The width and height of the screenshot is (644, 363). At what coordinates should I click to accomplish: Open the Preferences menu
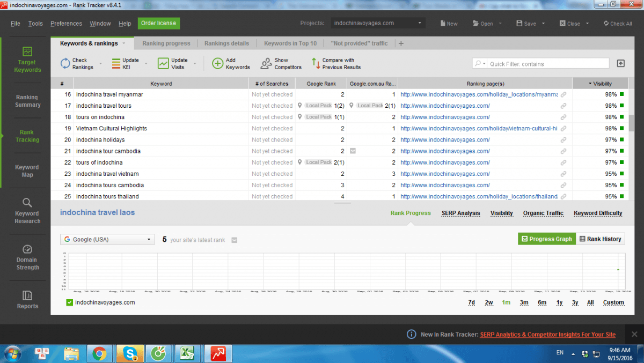point(66,24)
